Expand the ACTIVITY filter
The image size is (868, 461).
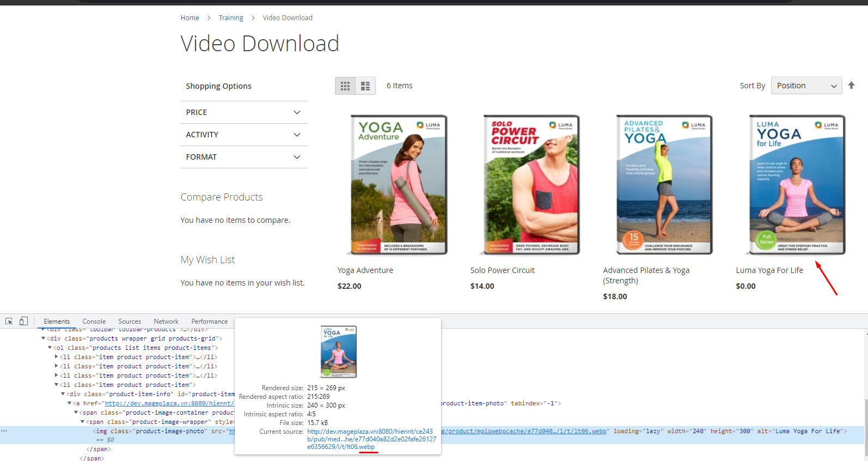(244, 135)
